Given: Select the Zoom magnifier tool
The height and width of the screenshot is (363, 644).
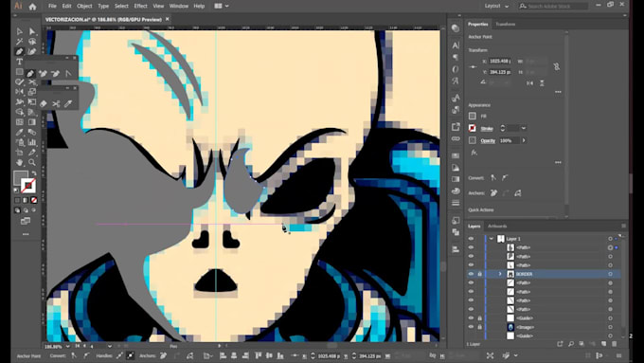Looking at the screenshot, I should tap(31, 162).
